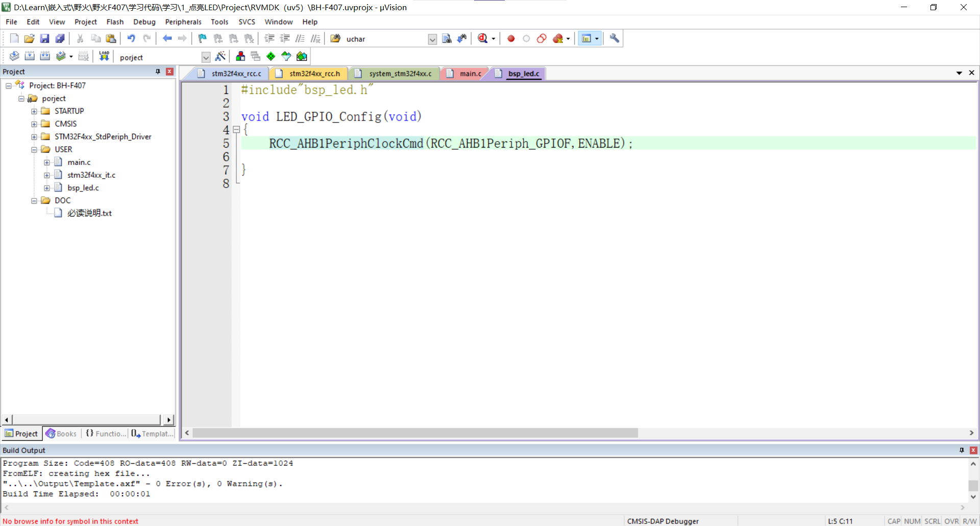Click incremental find binoculars icon
980x526 pixels.
coord(462,38)
